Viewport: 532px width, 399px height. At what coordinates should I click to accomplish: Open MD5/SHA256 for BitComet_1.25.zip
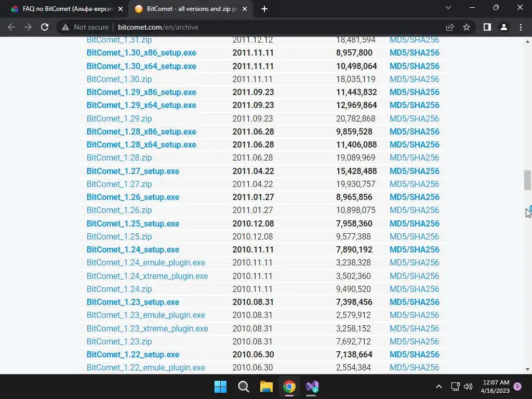(x=414, y=236)
